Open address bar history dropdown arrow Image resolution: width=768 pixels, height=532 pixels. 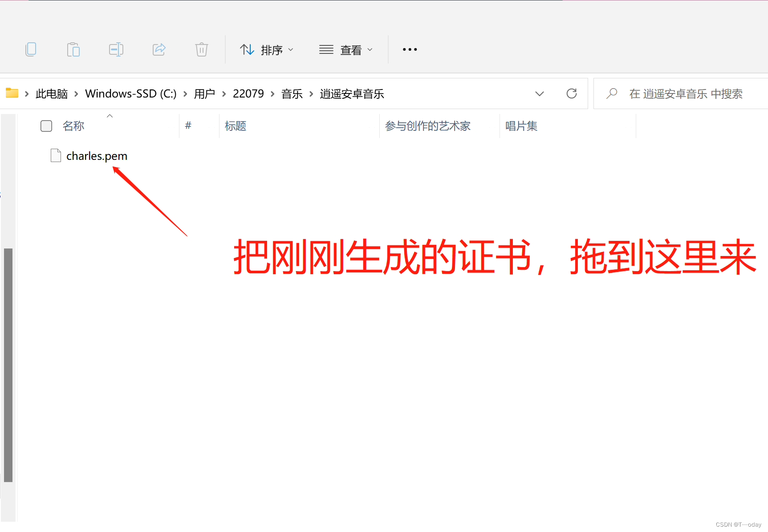coord(539,94)
